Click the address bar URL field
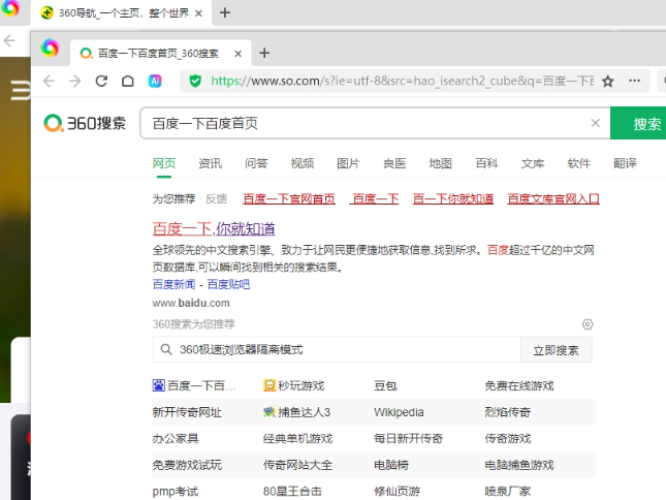Image resolution: width=666 pixels, height=500 pixels. point(401,81)
